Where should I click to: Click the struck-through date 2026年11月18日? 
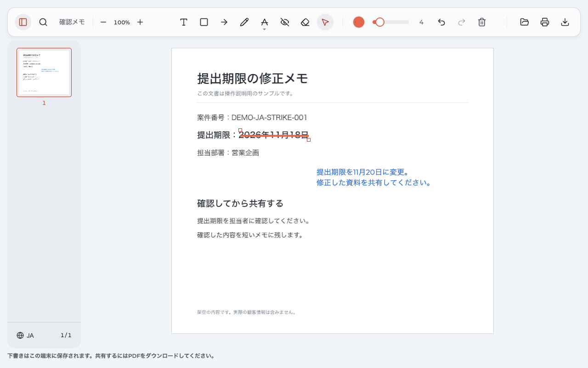274,135
